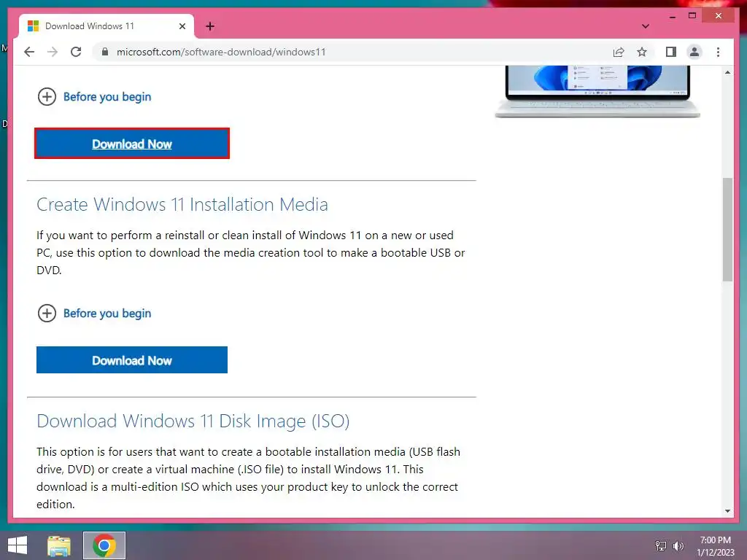The width and height of the screenshot is (747, 560).
Task: Close the Download Windows 11 tab
Action: pyautogui.click(x=182, y=26)
